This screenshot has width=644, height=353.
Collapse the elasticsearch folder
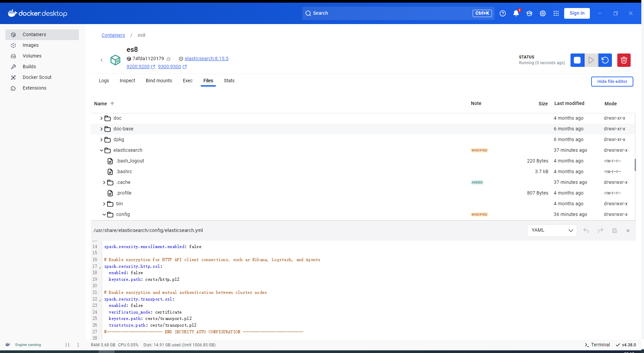pyautogui.click(x=102, y=150)
